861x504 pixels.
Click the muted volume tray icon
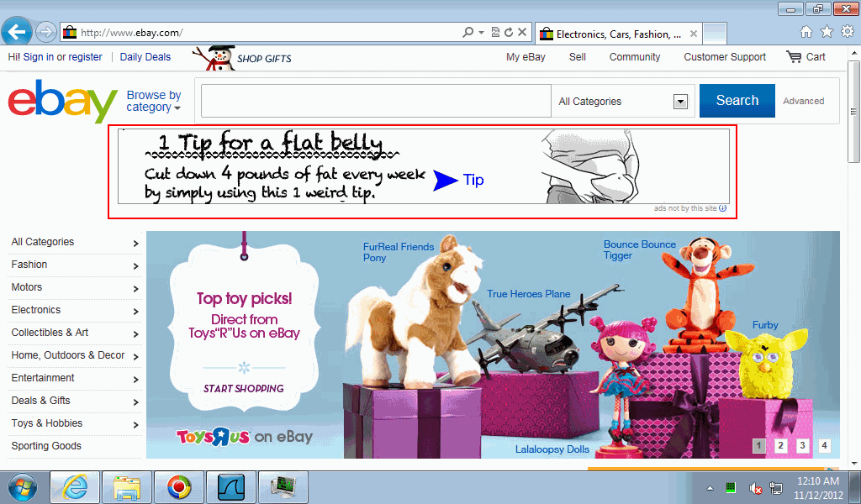755,487
